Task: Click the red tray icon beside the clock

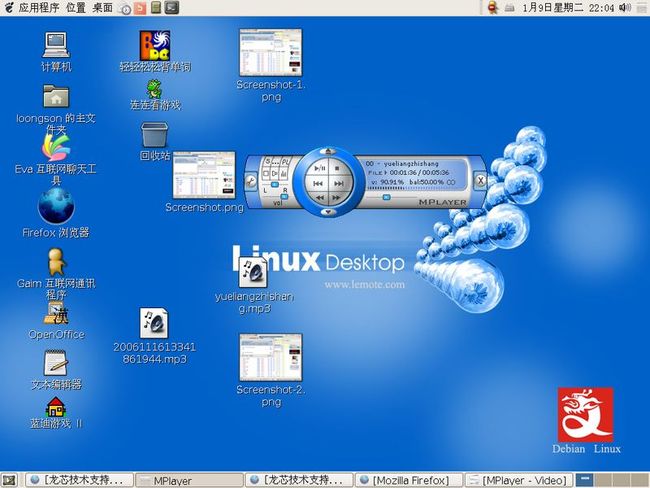Action: (x=492, y=8)
